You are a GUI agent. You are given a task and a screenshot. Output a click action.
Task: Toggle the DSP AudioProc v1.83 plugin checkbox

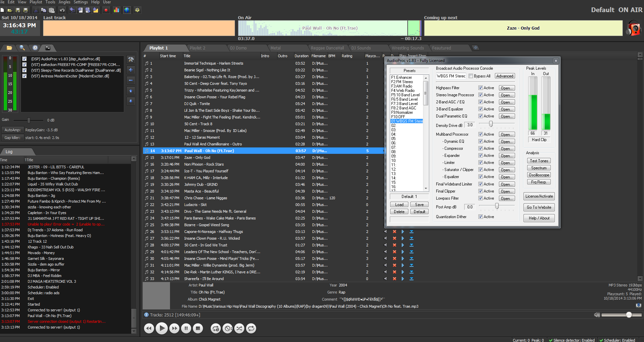[x=25, y=59]
